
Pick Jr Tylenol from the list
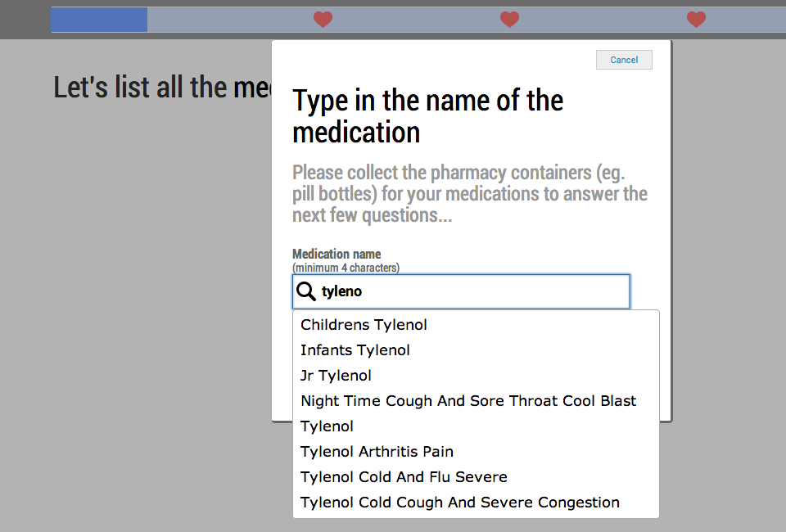point(476,376)
